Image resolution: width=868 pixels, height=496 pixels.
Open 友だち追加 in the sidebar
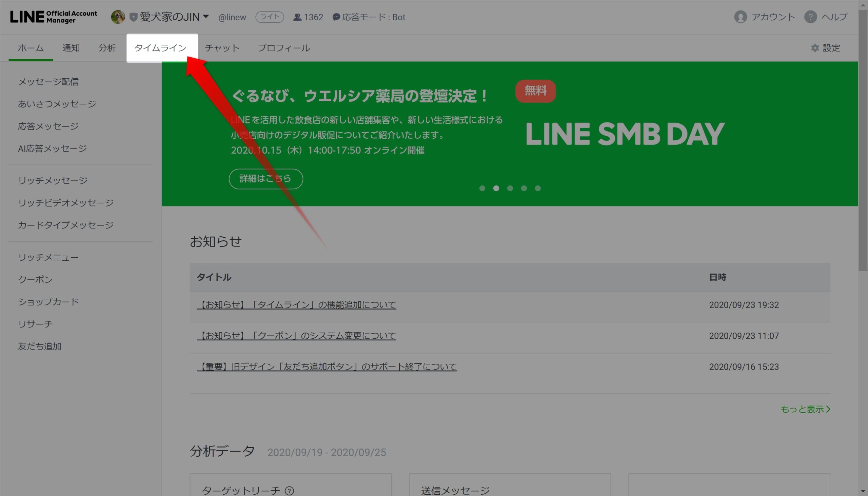coord(40,346)
